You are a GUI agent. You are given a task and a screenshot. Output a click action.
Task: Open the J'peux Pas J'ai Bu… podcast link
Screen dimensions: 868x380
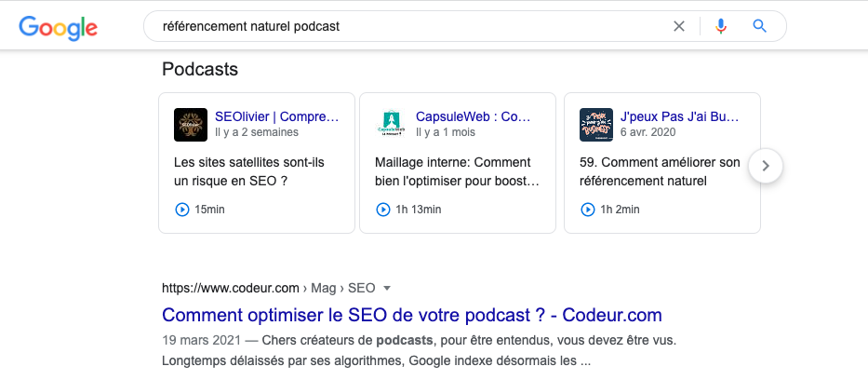click(680, 117)
